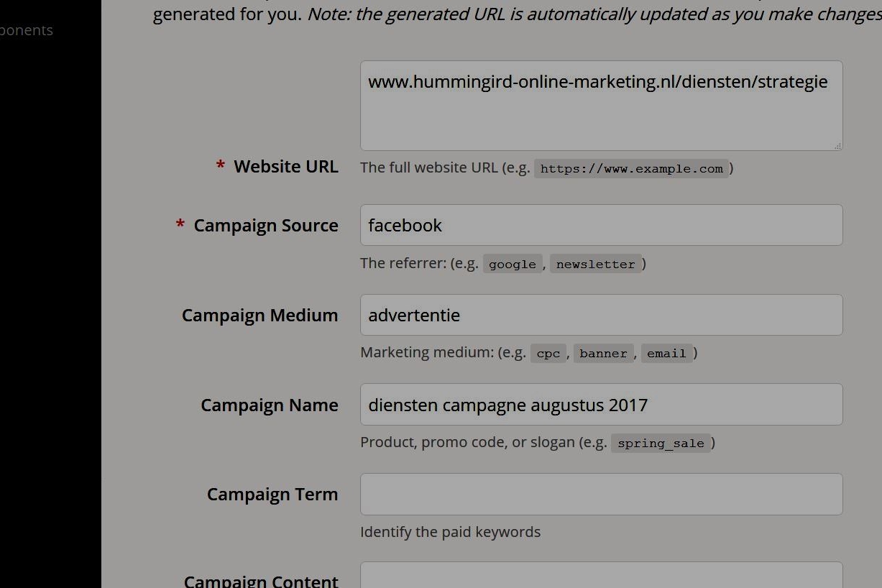This screenshot has height=588, width=882.
Task: Click the Website URL text area
Action: [601, 106]
